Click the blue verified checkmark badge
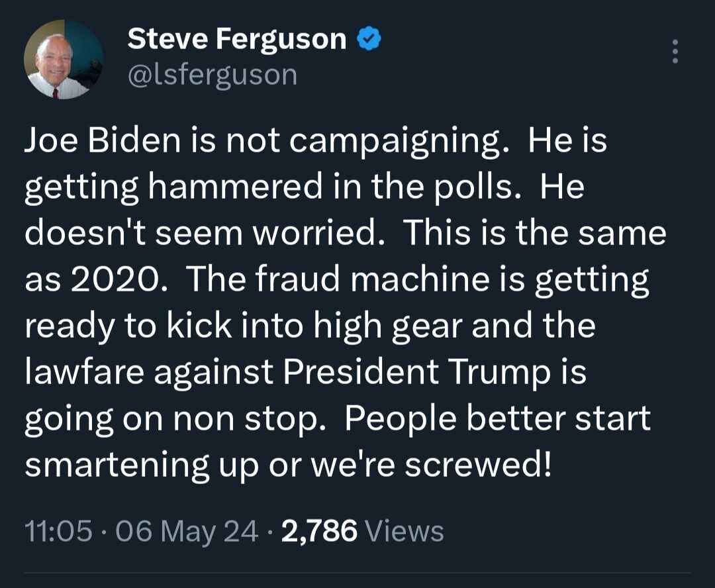 click(368, 40)
